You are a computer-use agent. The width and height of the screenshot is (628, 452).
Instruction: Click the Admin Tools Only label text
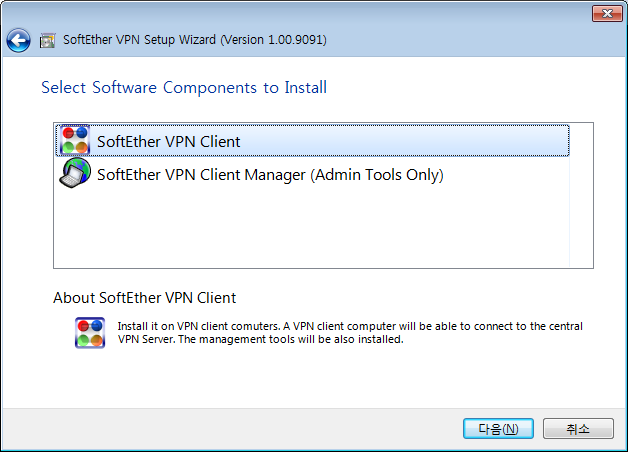coord(377,175)
